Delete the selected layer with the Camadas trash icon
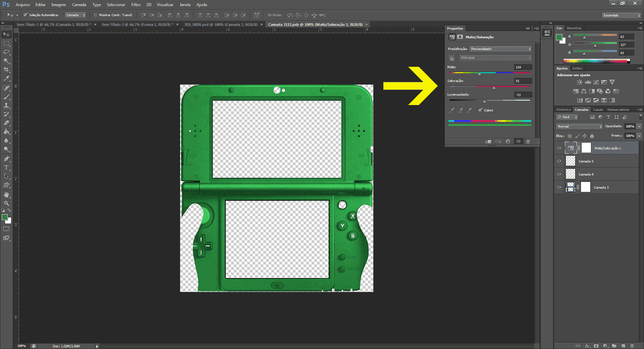Image resolution: width=644 pixels, height=349 pixels. pos(632,346)
